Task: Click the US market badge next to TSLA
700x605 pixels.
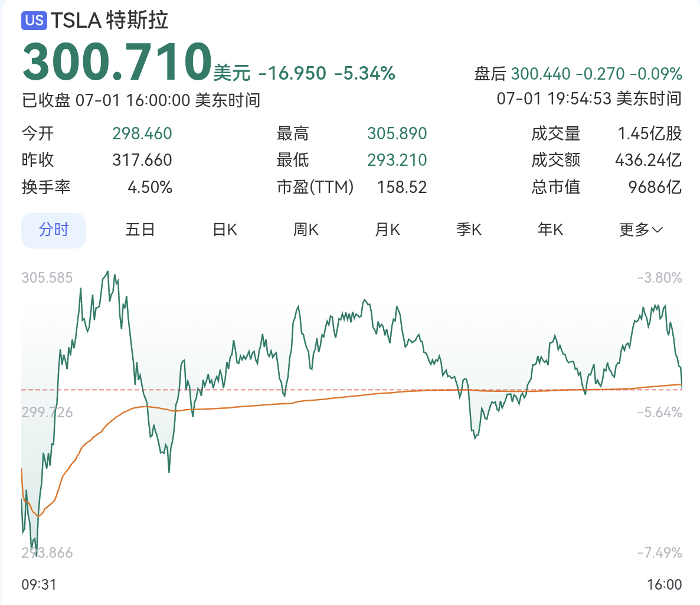Action: click(34, 21)
